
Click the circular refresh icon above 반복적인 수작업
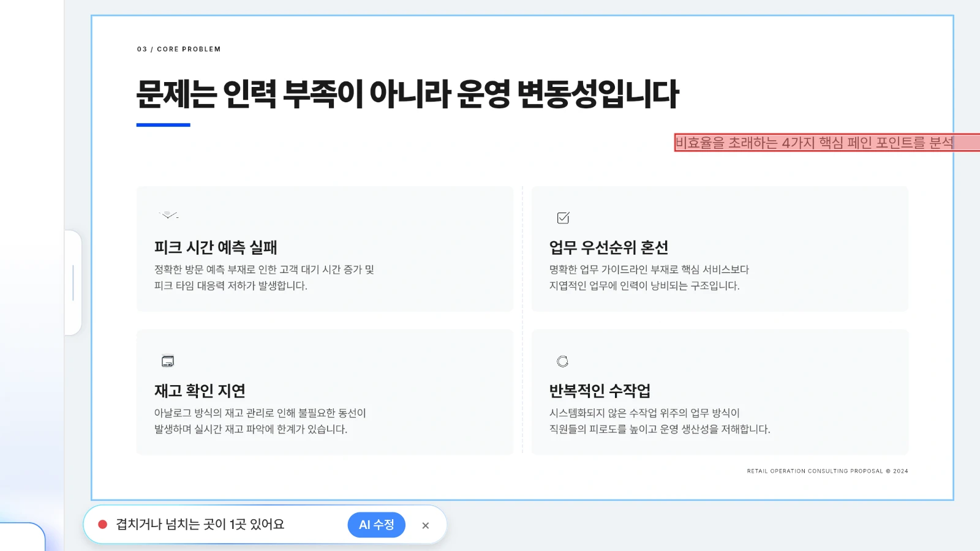tap(562, 361)
